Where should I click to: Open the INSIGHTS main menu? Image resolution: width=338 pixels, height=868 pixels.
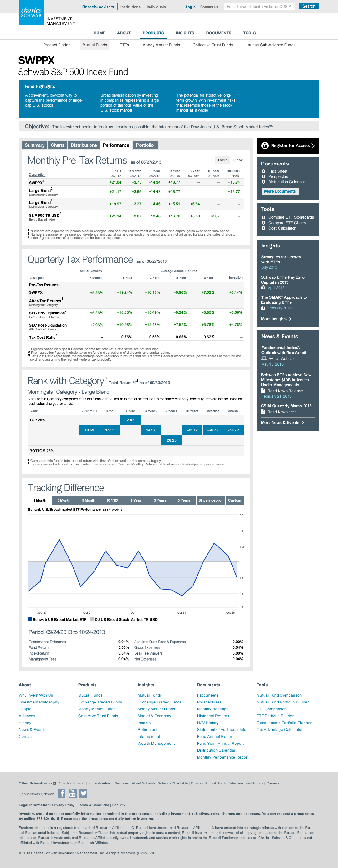click(x=185, y=33)
